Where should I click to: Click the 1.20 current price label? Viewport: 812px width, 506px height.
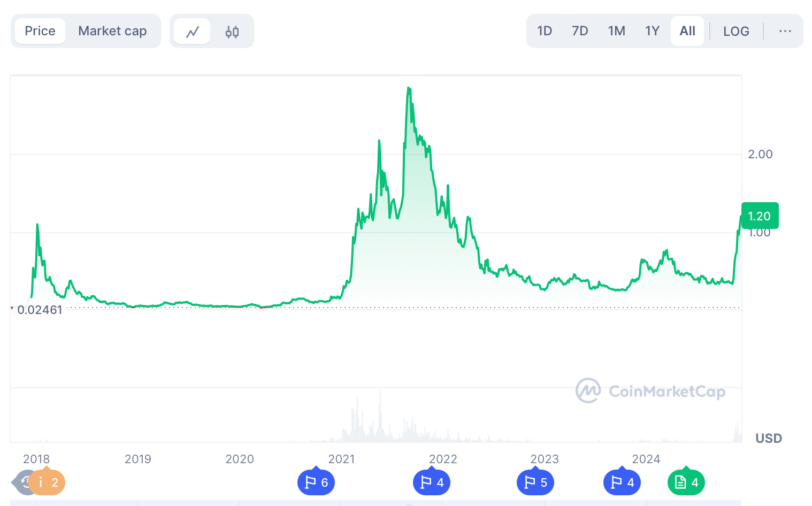click(x=760, y=216)
